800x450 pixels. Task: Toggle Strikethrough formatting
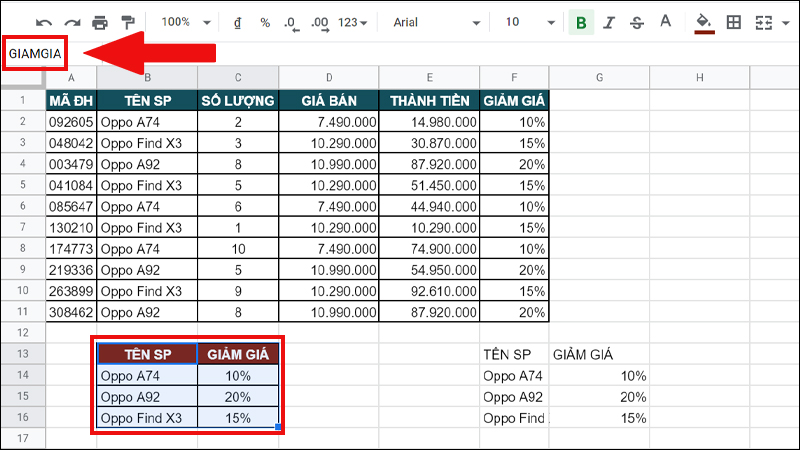pyautogui.click(x=637, y=22)
